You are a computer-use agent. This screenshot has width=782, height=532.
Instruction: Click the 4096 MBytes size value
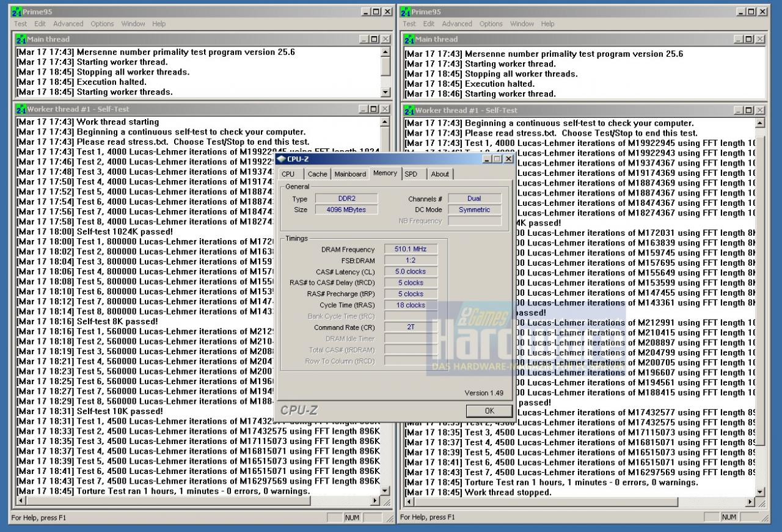(346, 210)
